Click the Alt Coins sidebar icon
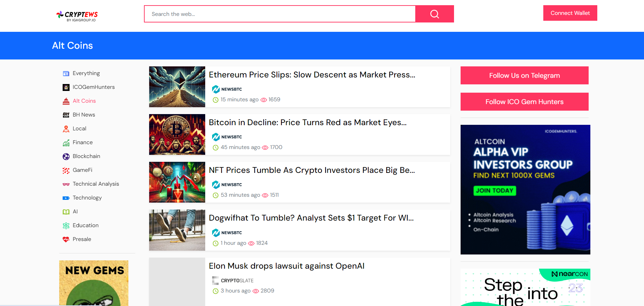The height and width of the screenshot is (306, 644). pyautogui.click(x=66, y=101)
